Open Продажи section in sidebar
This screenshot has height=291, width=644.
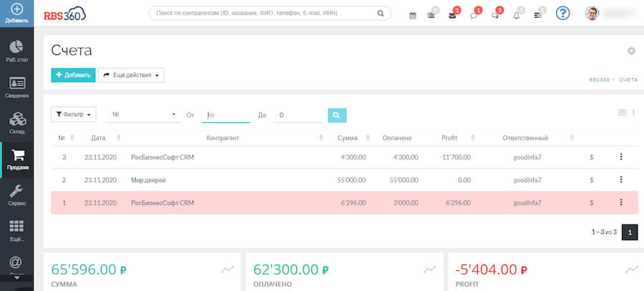[16, 159]
